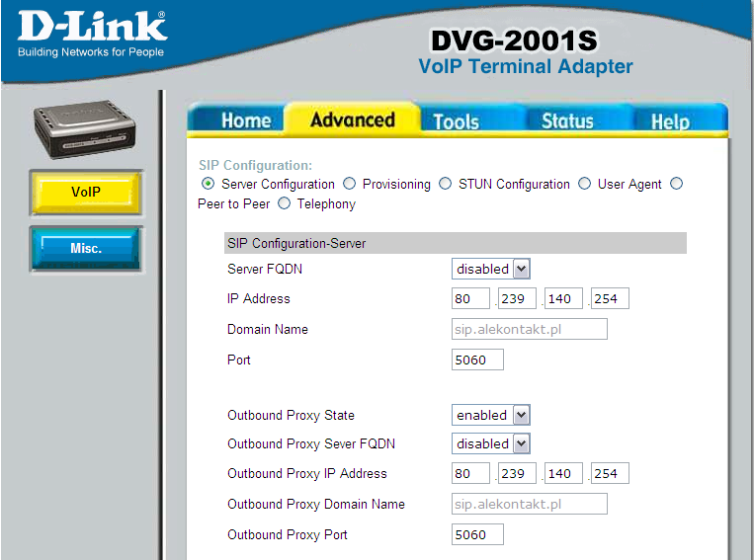
Task: Click third octet 140 of IP Address
Action: 563,298
